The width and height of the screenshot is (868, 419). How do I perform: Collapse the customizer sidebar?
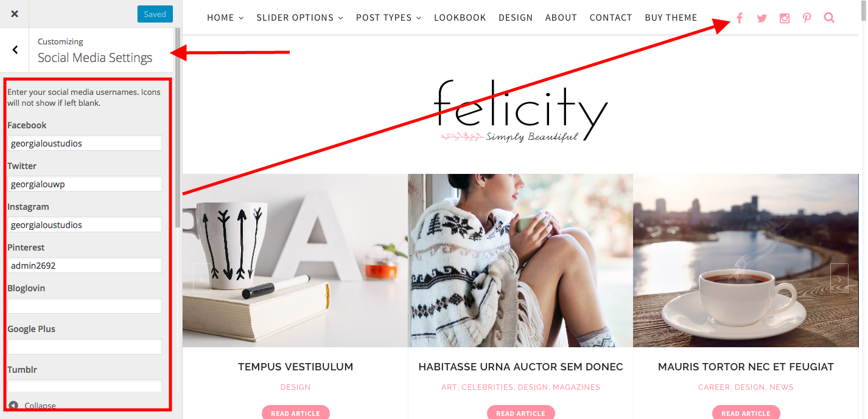tap(32, 406)
